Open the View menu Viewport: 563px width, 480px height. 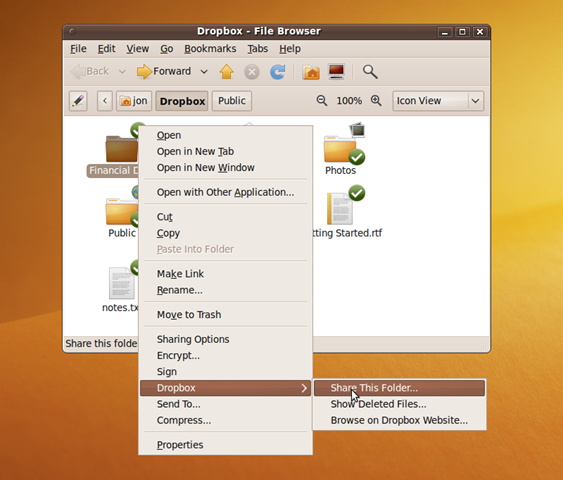pyautogui.click(x=137, y=48)
